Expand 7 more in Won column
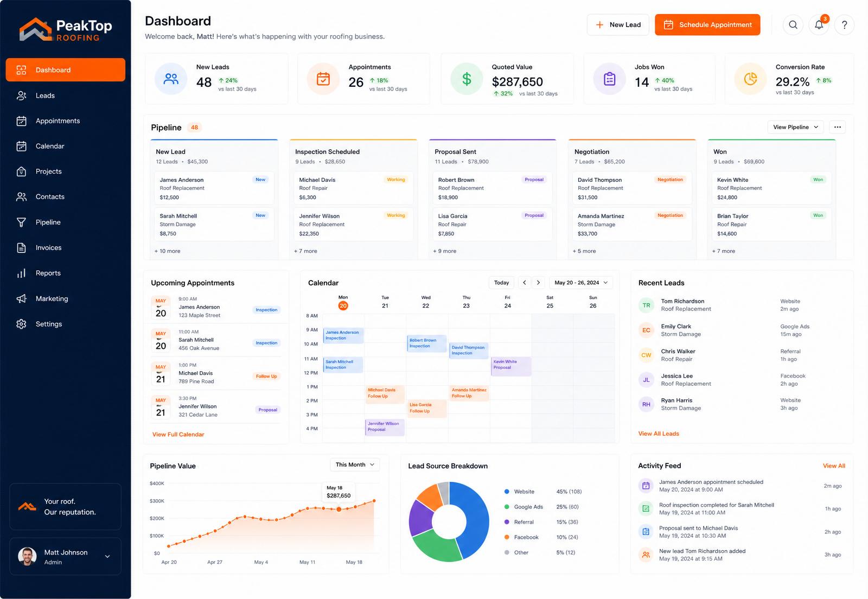Screen dimensions: 868x599 (724, 251)
